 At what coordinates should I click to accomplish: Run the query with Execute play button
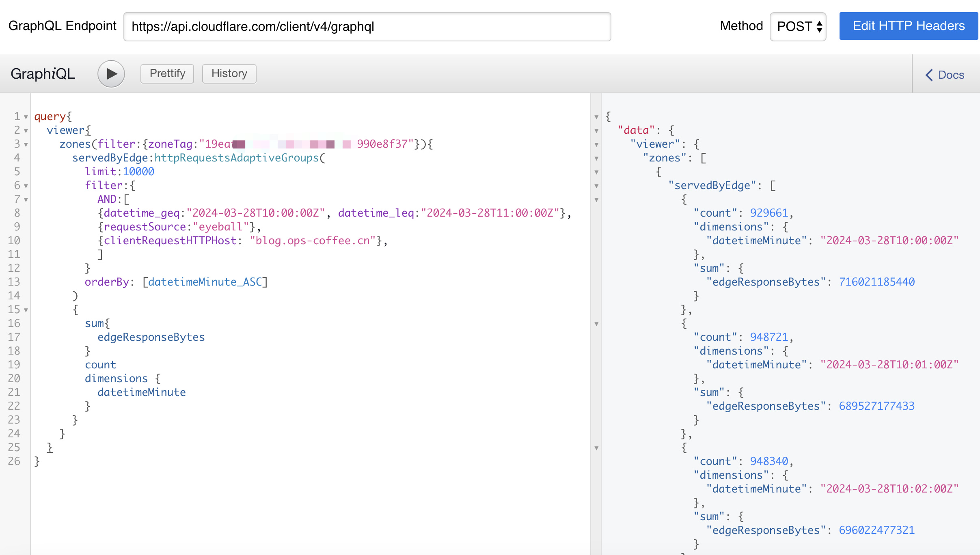[x=111, y=74]
